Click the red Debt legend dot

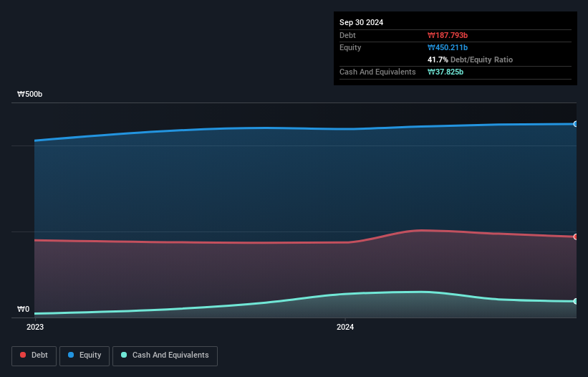[x=23, y=355]
